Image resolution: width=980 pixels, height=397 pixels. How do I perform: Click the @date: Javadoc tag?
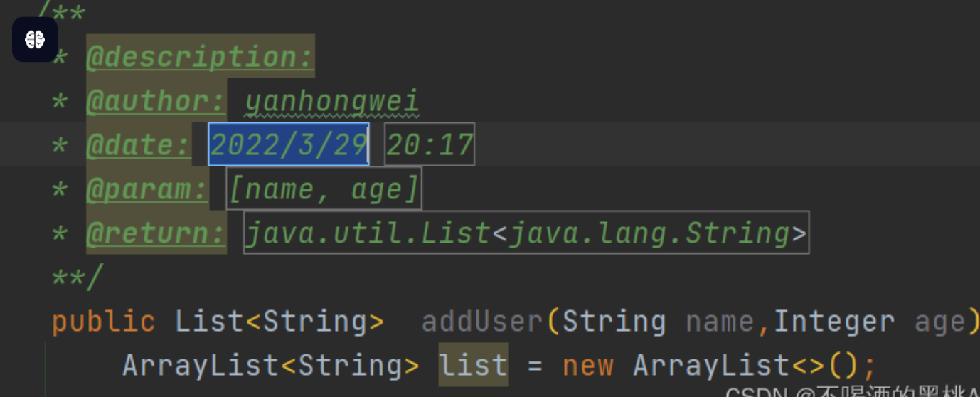[139, 145]
